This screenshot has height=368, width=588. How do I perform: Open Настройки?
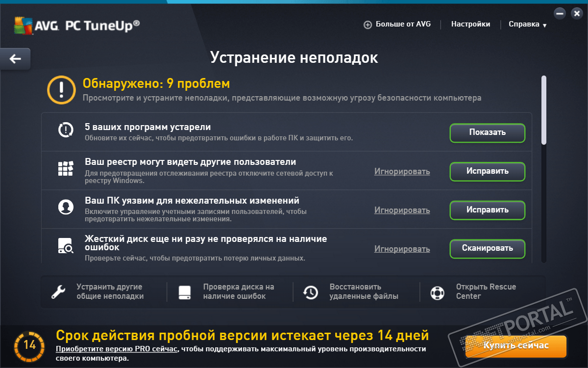(x=470, y=24)
